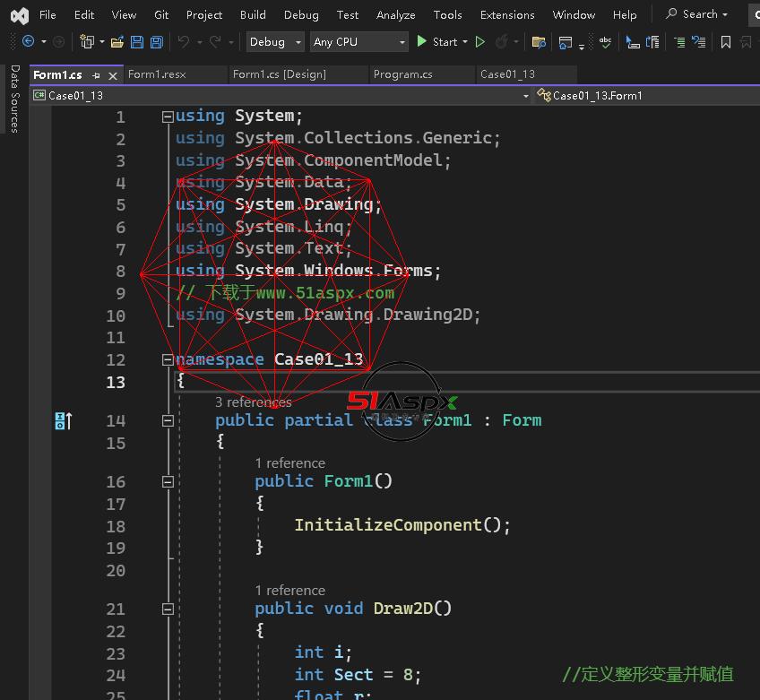This screenshot has height=700, width=760.
Task: Open the Git menu
Action: coord(161,15)
